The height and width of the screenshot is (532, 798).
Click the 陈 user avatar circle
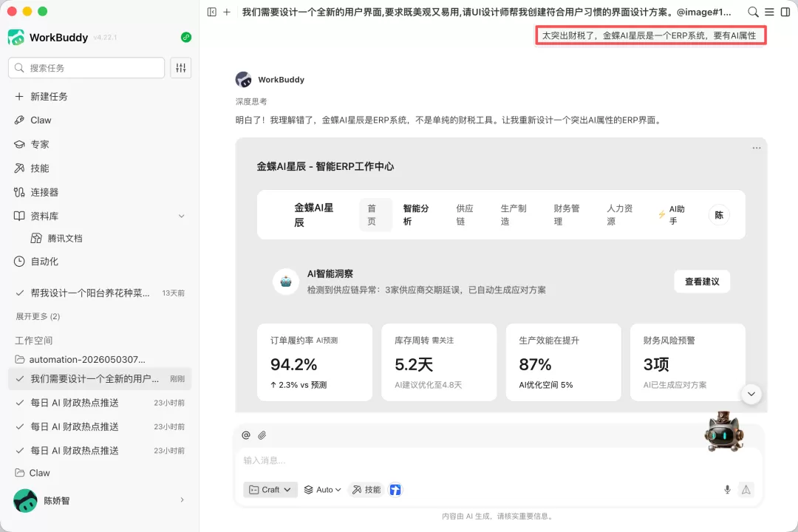coord(719,215)
